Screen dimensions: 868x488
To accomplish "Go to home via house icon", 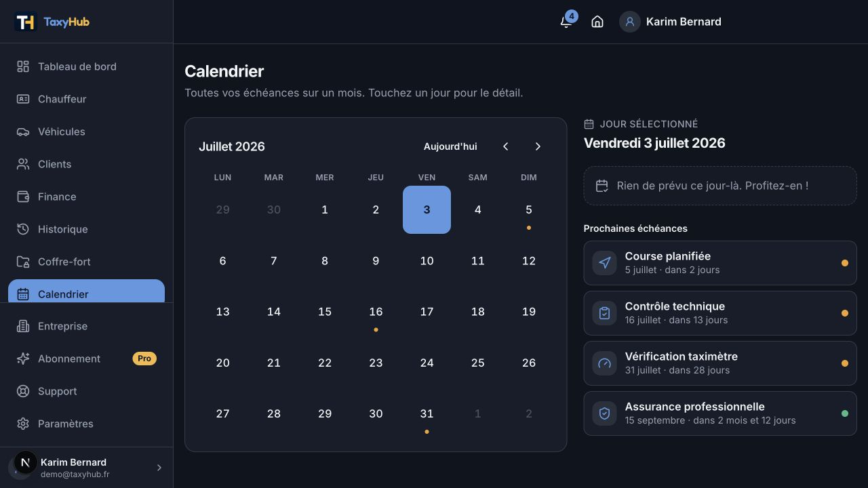I will pos(597,22).
